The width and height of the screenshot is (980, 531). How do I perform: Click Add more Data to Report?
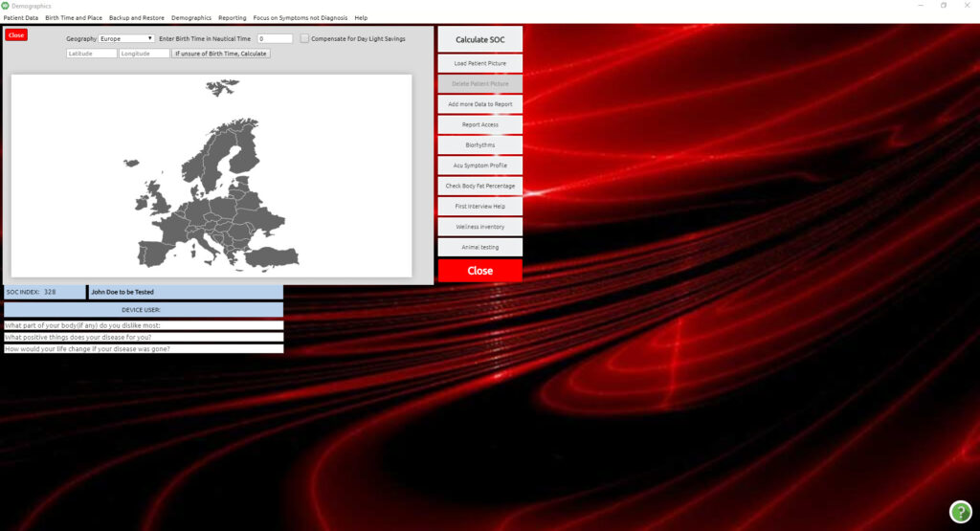pos(480,104)
